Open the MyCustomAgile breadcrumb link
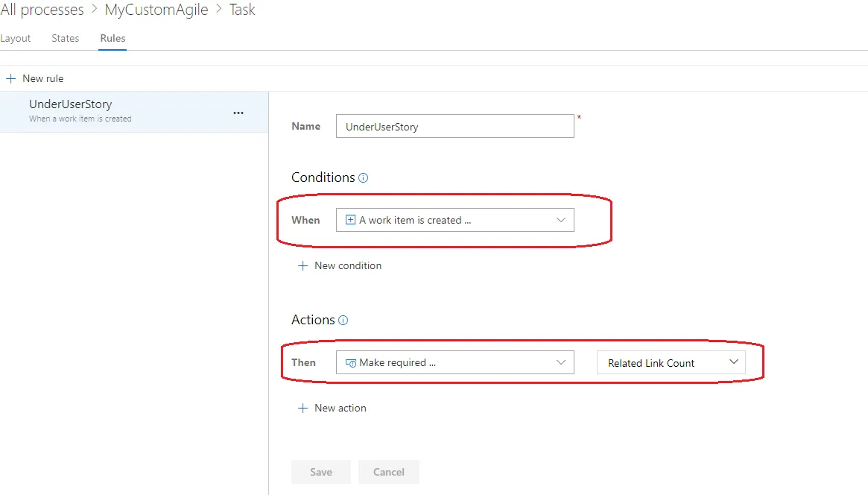The height and width of the screenshot is (495, 868). coord(156,10)
